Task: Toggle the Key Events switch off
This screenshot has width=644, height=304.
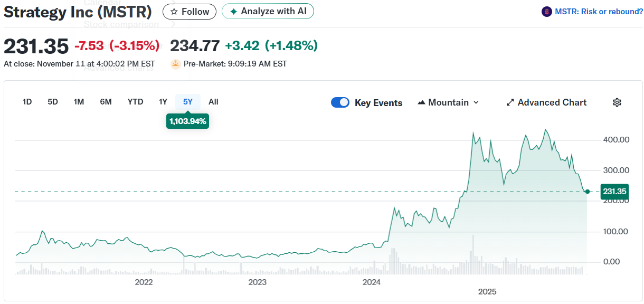Action: pos(340,102)
